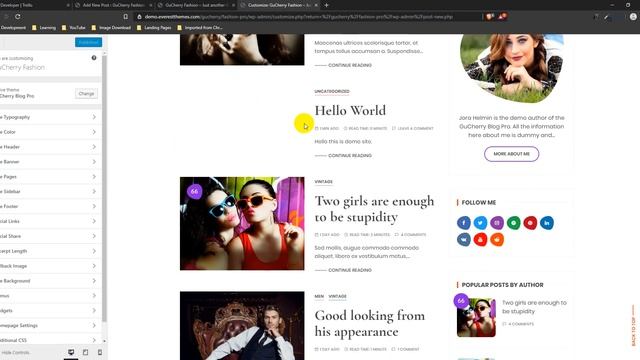The image size is (640, 360).
Task: Open the orange Reddit follow icon
Action: (x=497, y=240)
